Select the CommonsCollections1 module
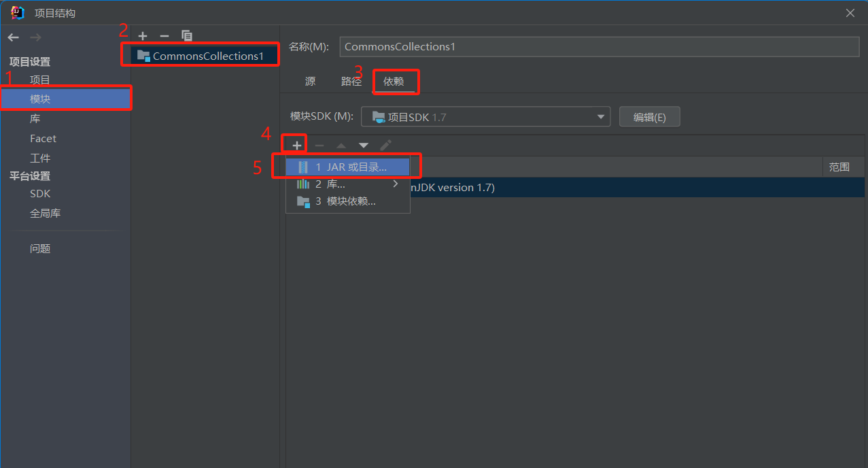Screen dimensions: 868x468 point(205,56)
